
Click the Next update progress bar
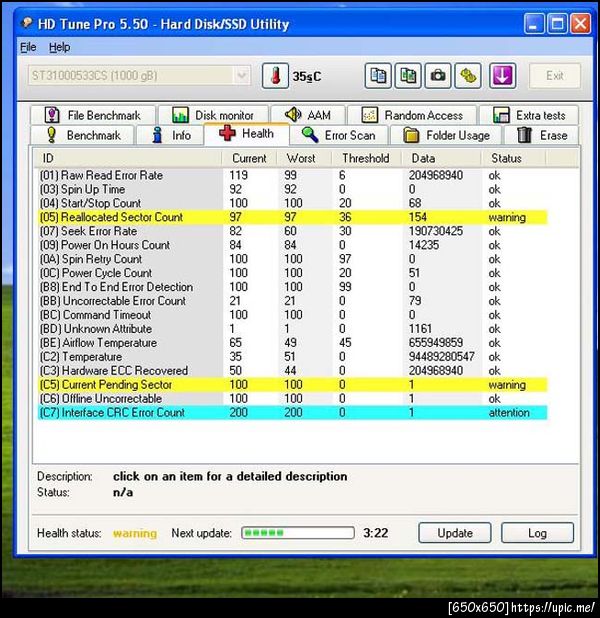coord(298,533)
